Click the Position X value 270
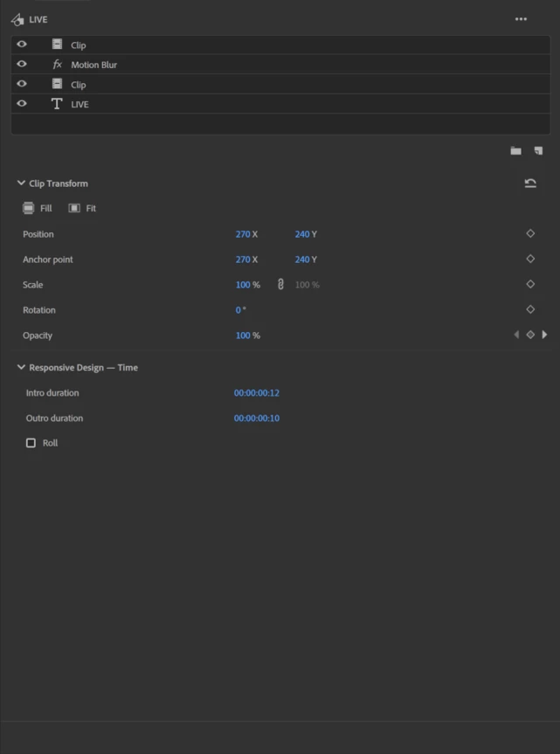The height and width of the screenshot is (754, 560). (243, 234)
